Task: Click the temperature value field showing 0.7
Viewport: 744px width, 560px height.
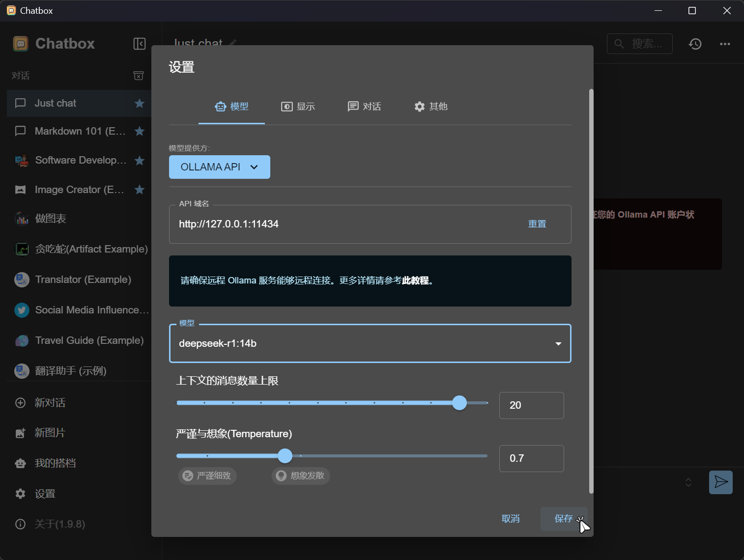Action: pyautogui.click(x=532, y=458)
